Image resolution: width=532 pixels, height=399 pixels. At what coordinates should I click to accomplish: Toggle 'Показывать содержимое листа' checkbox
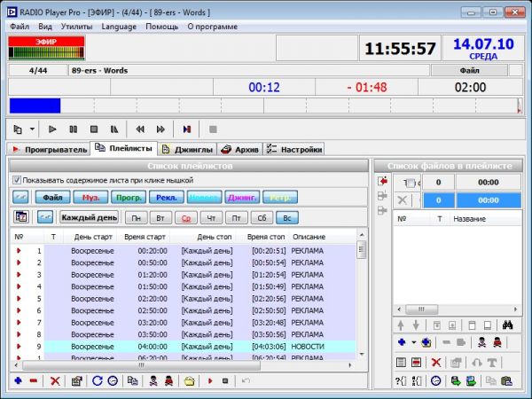(x=18, y=180)
